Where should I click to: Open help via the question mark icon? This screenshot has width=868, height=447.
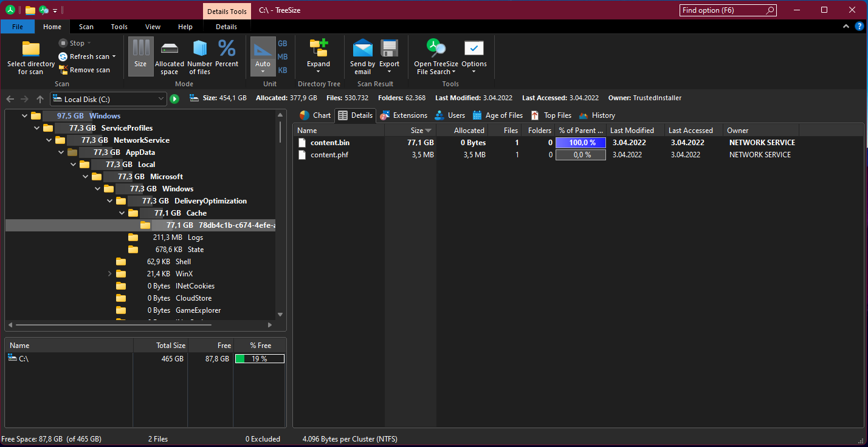(859, 27)
